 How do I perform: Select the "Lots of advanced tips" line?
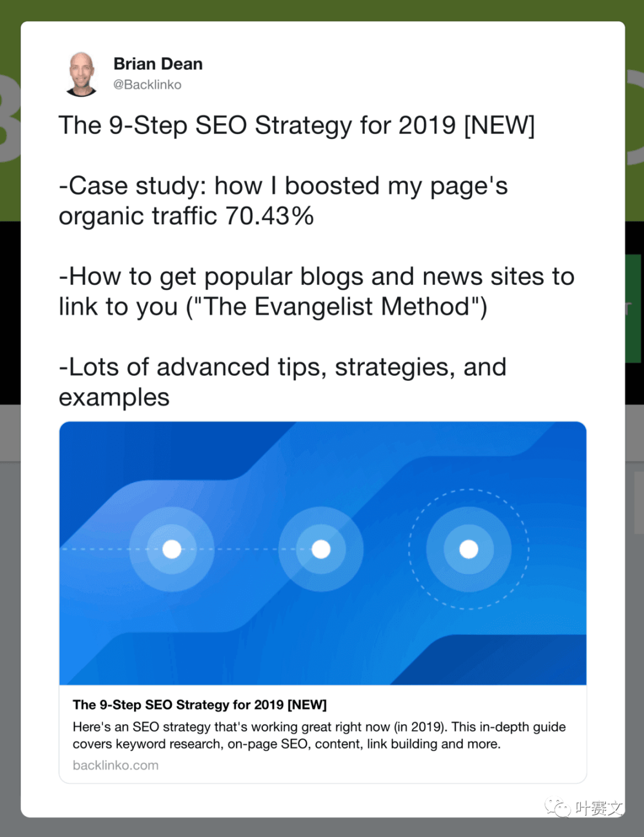click(x=283, y=367)
